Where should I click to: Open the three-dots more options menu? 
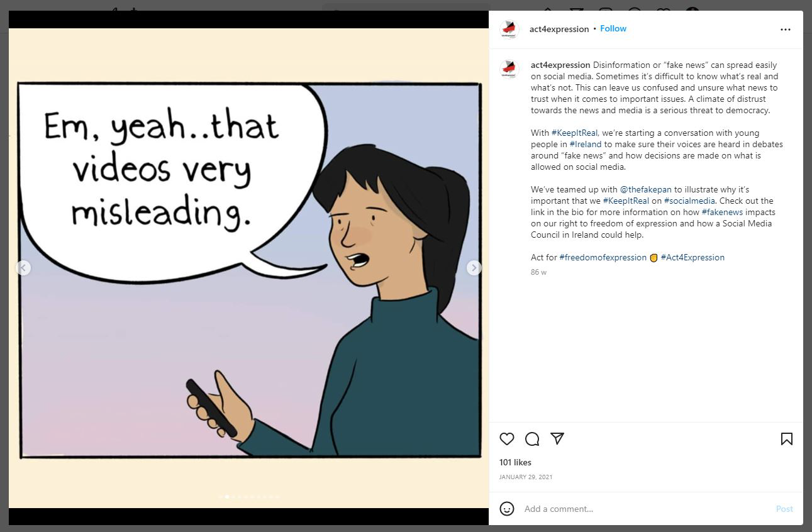785,30
